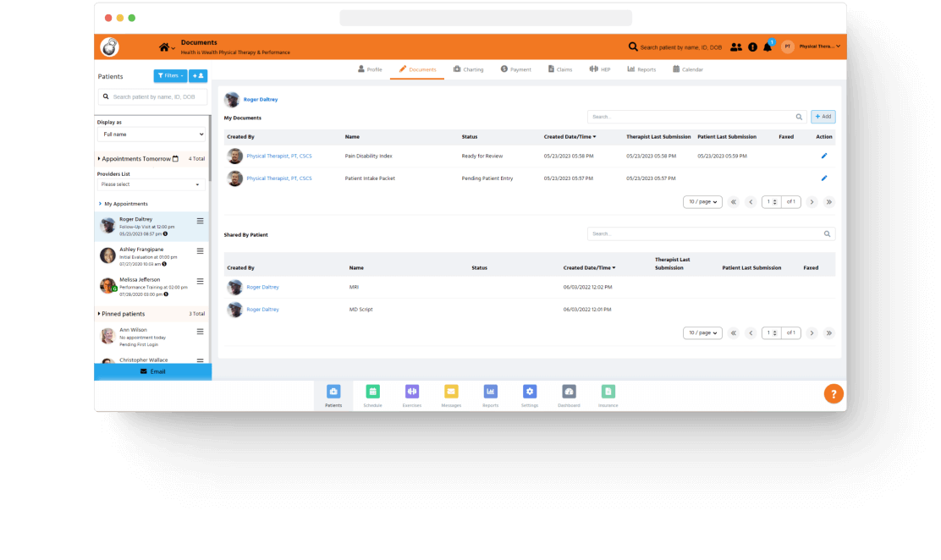The width and height of the screenshot is (941, 560).
Task: Select the Exercises dock icon
Action: (x=411, y=391)
